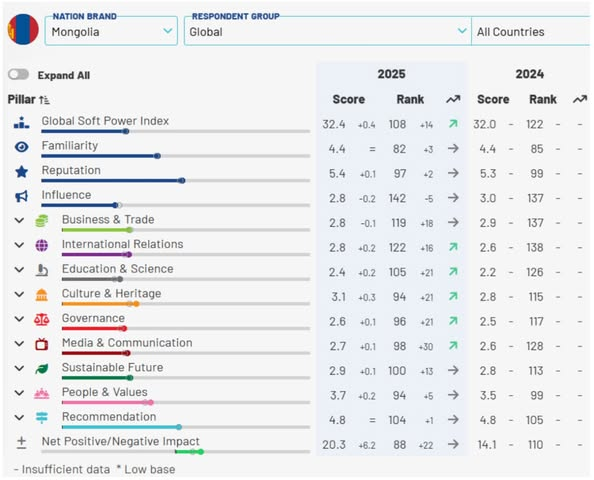Click the 2024 rank 122 value

point(535,124)
